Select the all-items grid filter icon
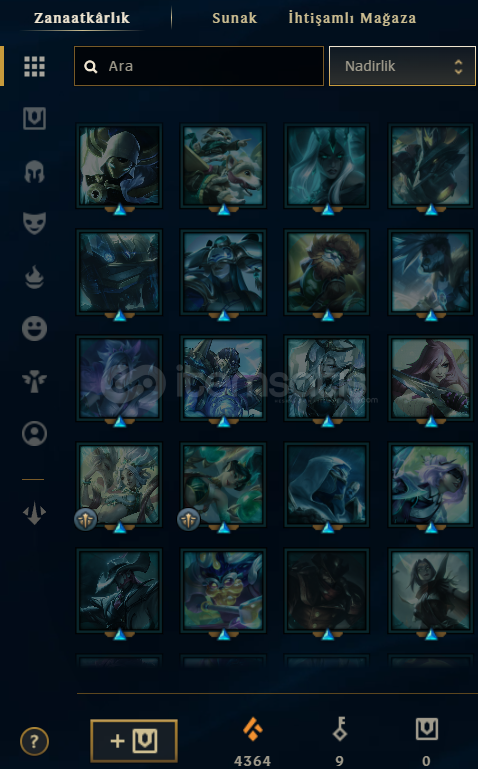Screen dimensions: 478x769 tap(34, 66)
